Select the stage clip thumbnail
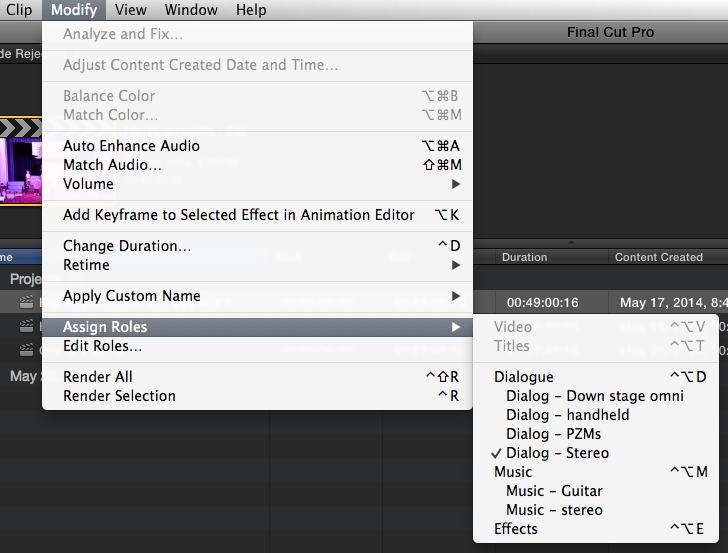The height and width of the screenshot is (553, 728). pos(21,161)
